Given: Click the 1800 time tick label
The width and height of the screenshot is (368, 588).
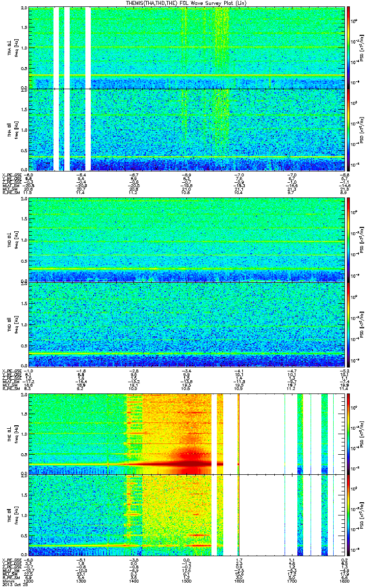Looking at the screenshot, I should (343, 580).
